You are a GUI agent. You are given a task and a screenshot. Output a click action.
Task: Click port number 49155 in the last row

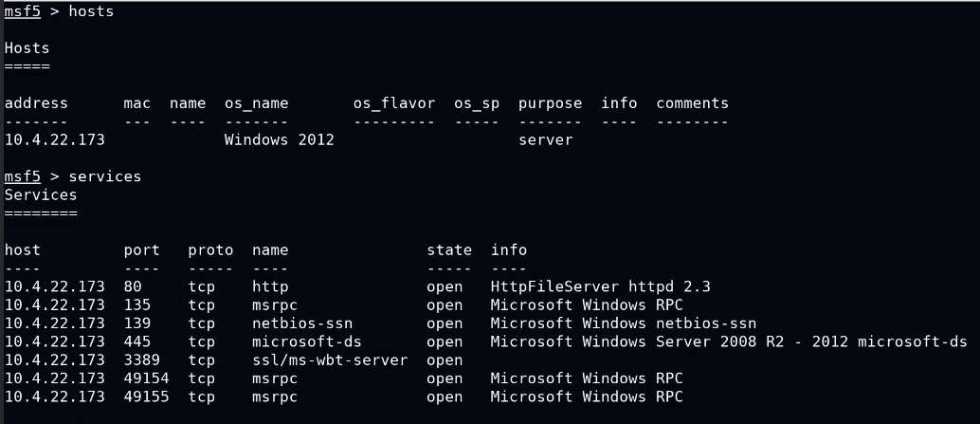pyautogui.click(x=146, y=397)
